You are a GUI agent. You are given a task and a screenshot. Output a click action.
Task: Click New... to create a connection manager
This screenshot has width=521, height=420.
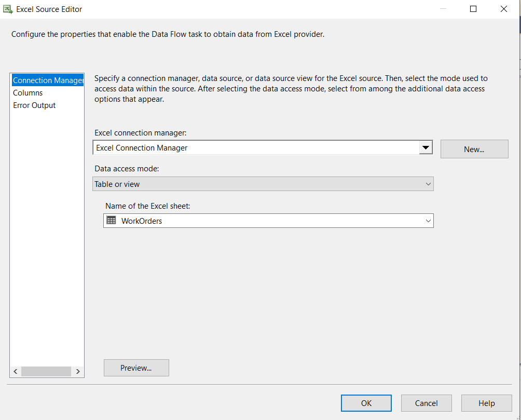click(474, 149)
